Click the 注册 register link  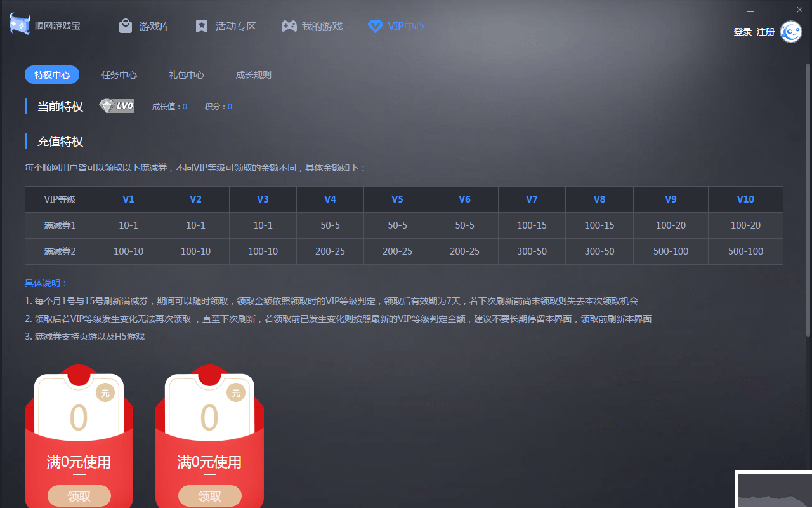point(765,31)
